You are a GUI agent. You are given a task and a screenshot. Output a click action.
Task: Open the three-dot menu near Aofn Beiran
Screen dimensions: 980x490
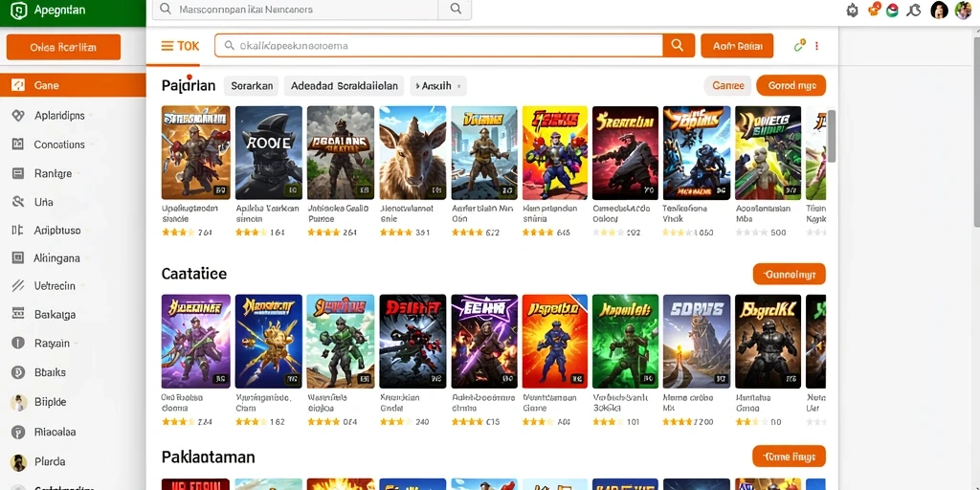pyautogui.click(x=817, y=46)
